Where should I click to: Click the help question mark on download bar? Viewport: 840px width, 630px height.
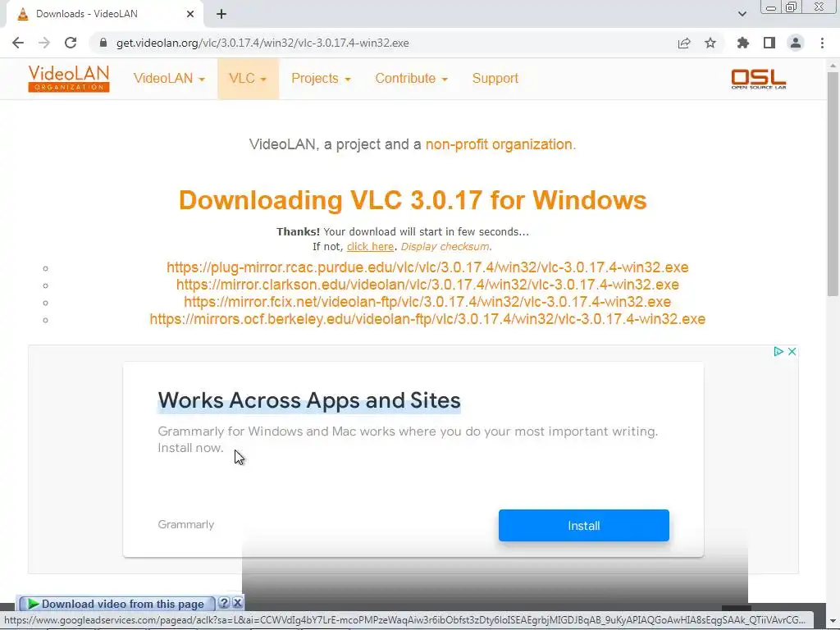pos(224,603)
